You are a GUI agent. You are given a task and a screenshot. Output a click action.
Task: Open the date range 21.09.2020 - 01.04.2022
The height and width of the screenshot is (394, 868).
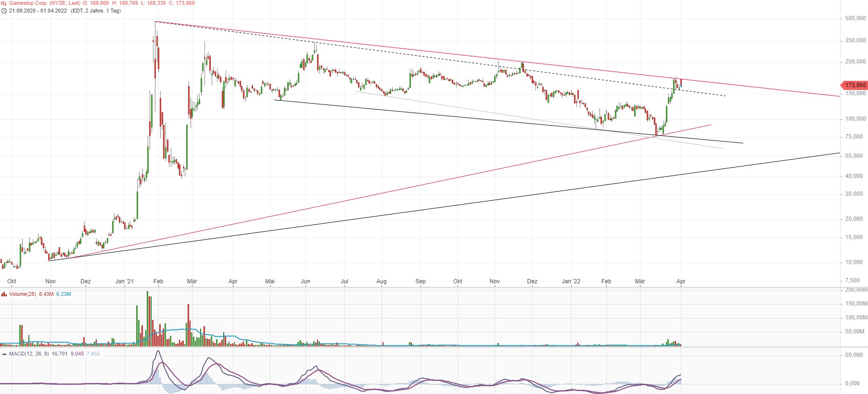click(x=38, y=11)
